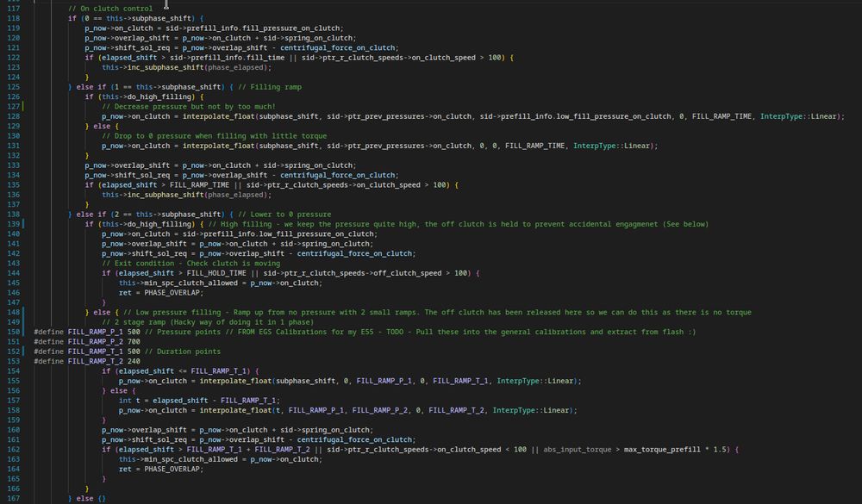
Task: Click "abs_input_torque" on line 162
Action: [578, 450]
